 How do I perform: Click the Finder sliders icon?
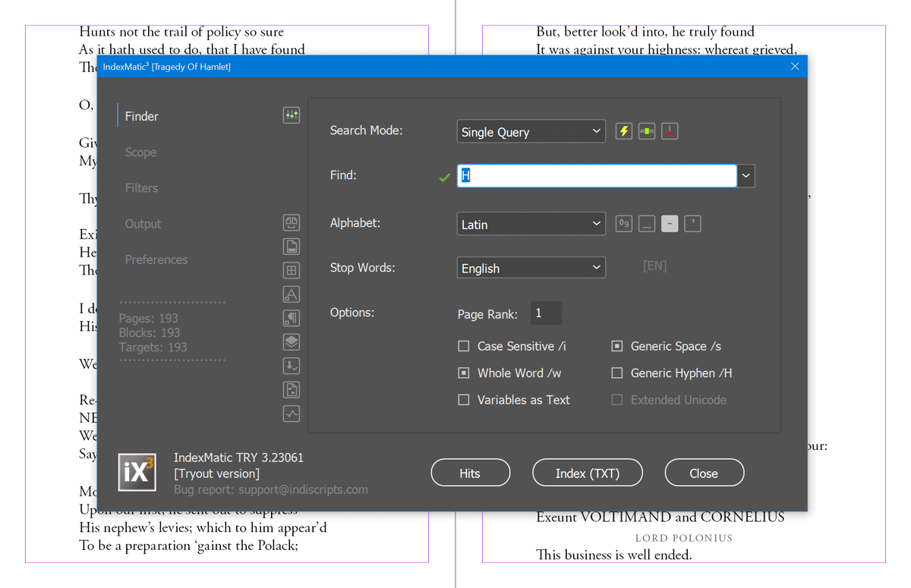tap(292, 115)
